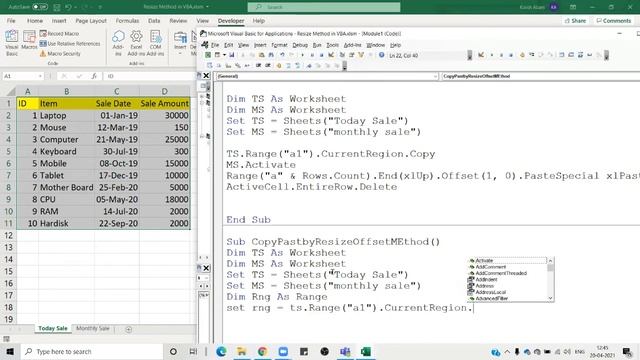The width and height of the screenshot is (640, 360).
Task: Open the VBA Run menu
Action: click(317, 45)
